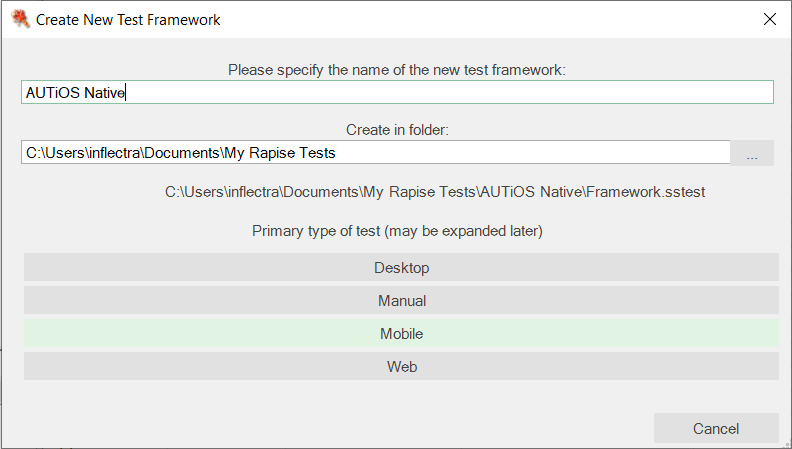Click the 'Primary type of test' label
This screenshot has width=792, height=449.
(x=396, y=231)
